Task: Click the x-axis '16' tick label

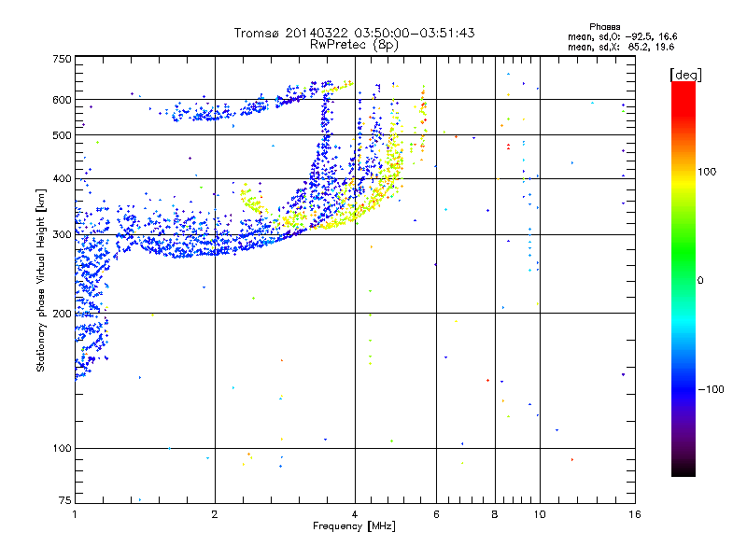Action: 635,514
